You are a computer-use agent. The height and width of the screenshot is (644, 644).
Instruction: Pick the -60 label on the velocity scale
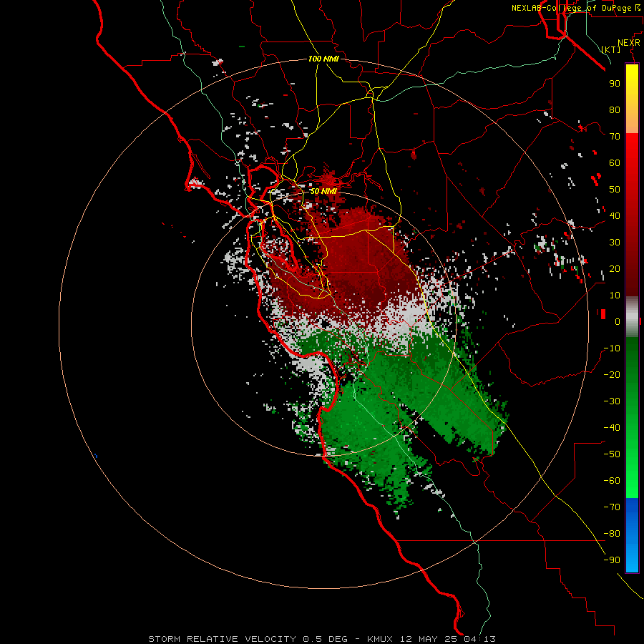pos(612,481)
